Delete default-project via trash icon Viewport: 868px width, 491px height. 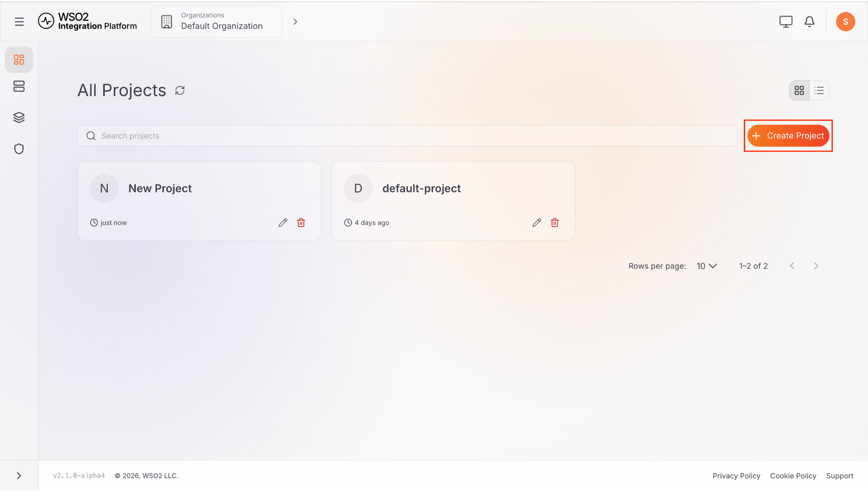tap(555, 223)
